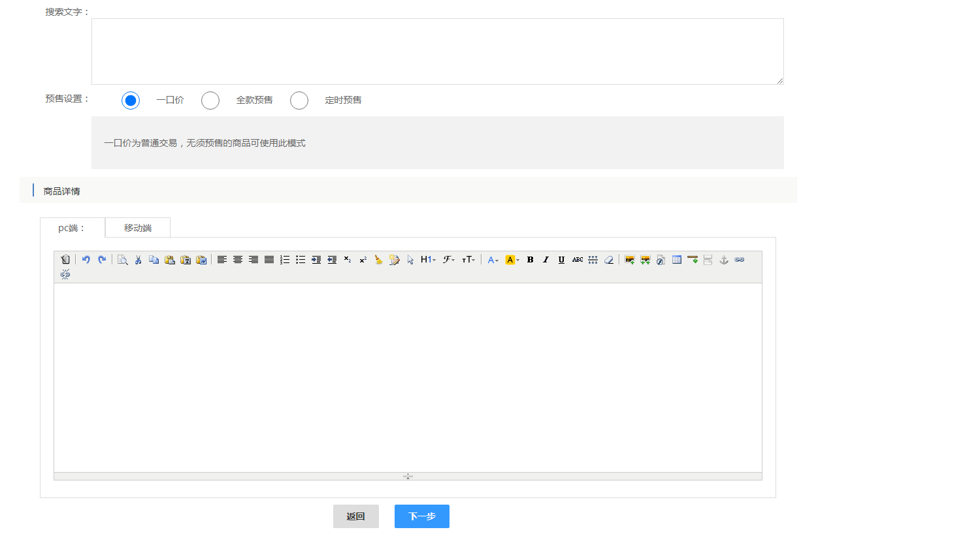This screenshot has width=980, height=534.
Task: Open the preview icon in editor toolbar
Action: point(122,260)
